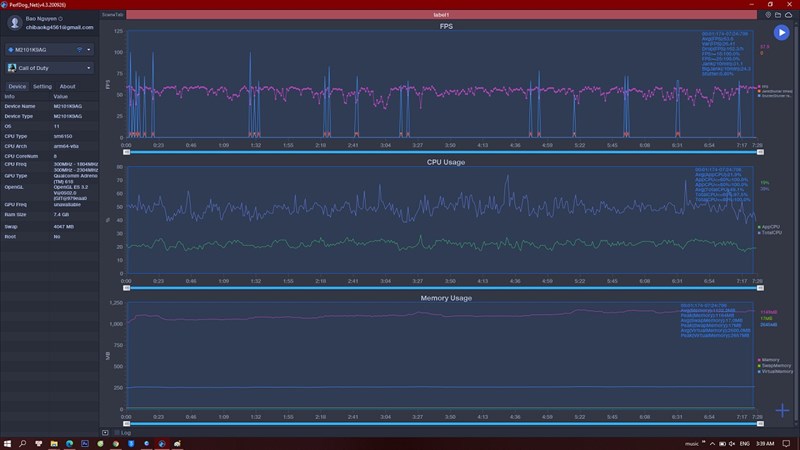
Task: Click the user avatar icon
Action: click(15, 22)
